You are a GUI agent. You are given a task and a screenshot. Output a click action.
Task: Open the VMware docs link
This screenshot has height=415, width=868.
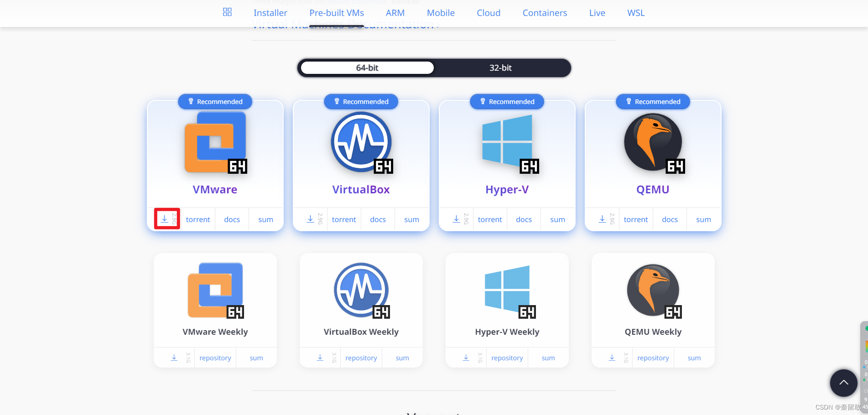[232, 219]
